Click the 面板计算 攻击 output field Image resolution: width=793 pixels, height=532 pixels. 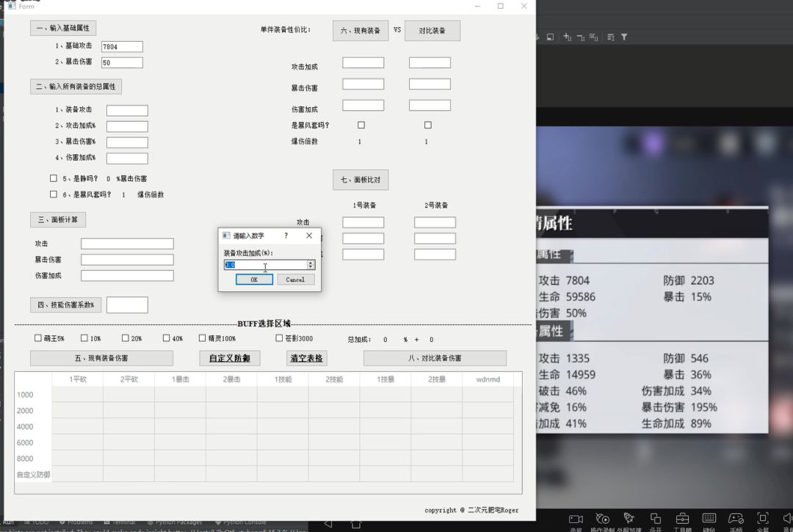pos(127,244)
